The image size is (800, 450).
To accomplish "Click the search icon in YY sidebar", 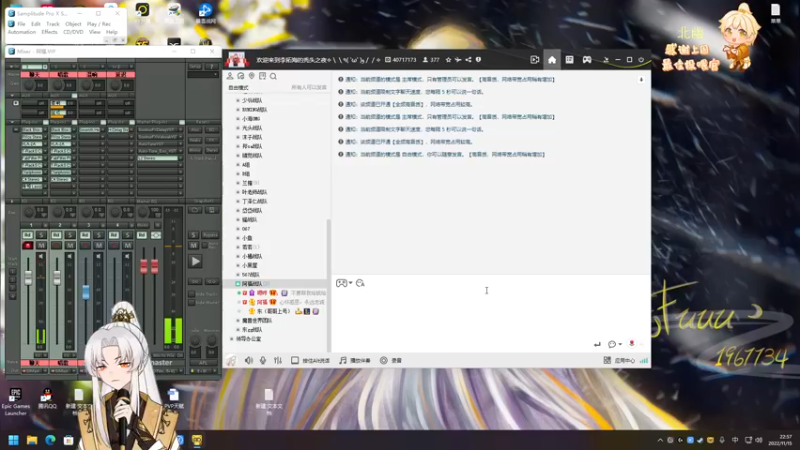I will pos(273,76).
